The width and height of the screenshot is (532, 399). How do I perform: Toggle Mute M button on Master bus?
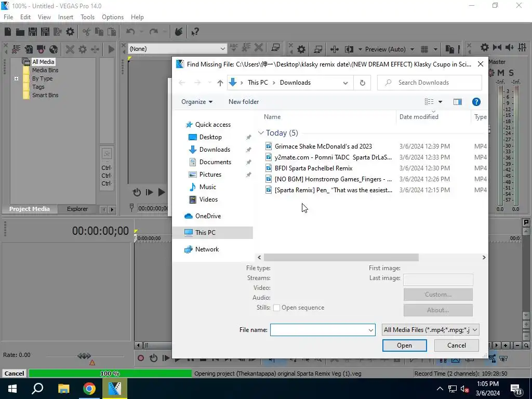coord(501,73)
